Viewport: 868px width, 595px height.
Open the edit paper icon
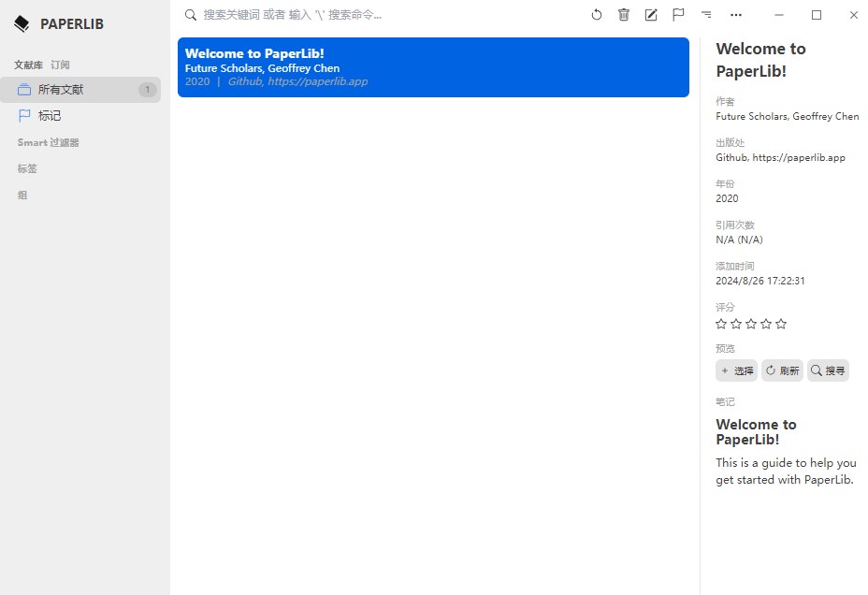651,15
